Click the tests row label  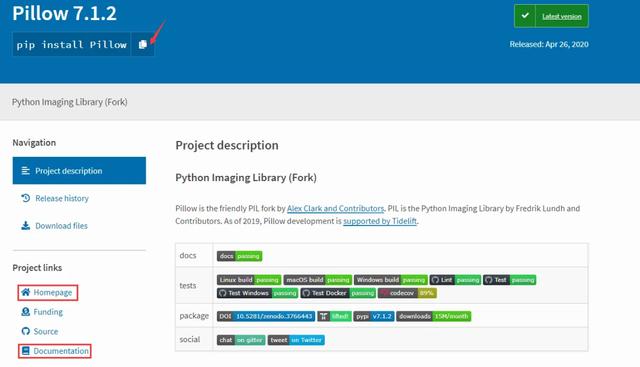click(x=188, y=286)
